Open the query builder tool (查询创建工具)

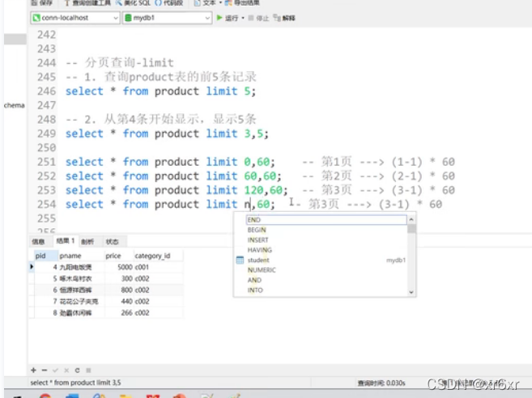point(87,2)
